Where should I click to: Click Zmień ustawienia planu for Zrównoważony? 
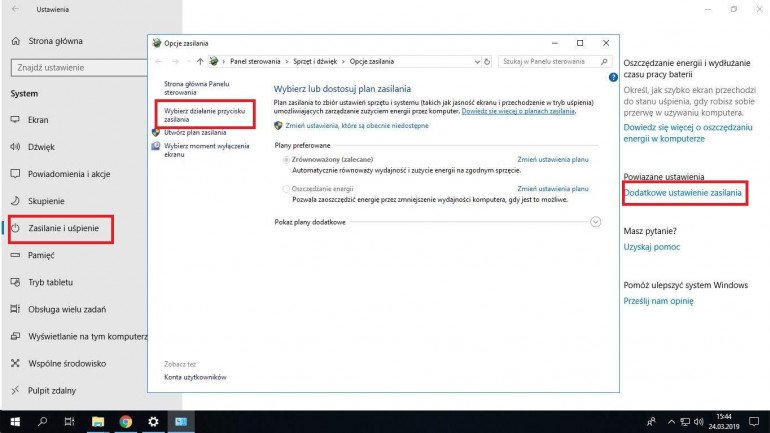(x=553, y=160)
